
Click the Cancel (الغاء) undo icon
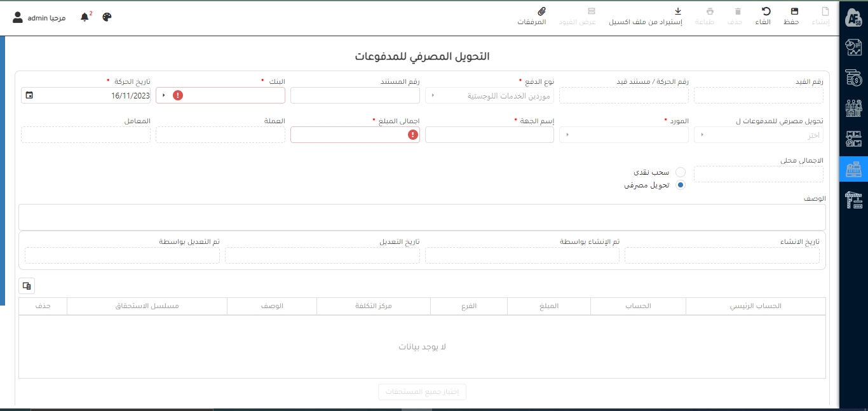coord(766,17)
